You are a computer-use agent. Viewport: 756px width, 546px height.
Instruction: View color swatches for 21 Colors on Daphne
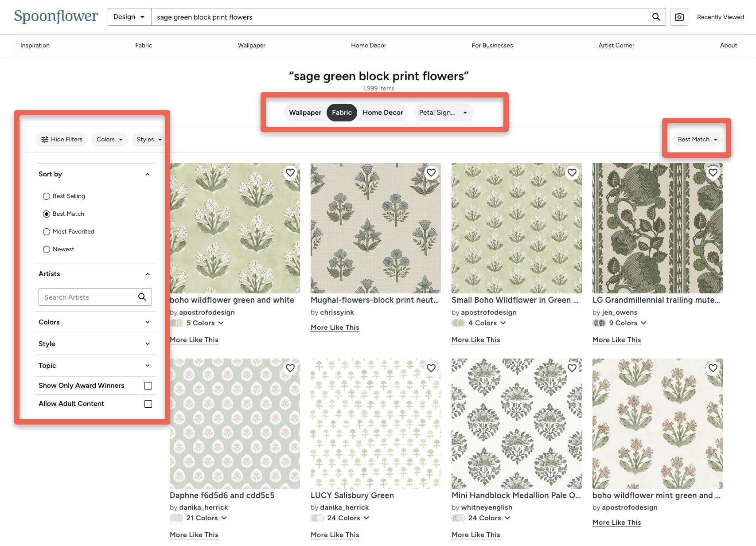coord(199,518)
